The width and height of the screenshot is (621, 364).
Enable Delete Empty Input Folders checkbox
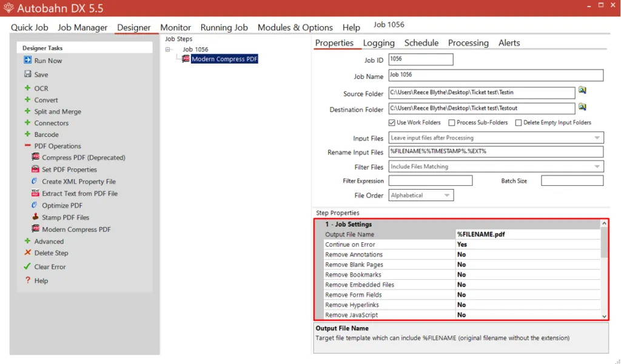point(519,123)
